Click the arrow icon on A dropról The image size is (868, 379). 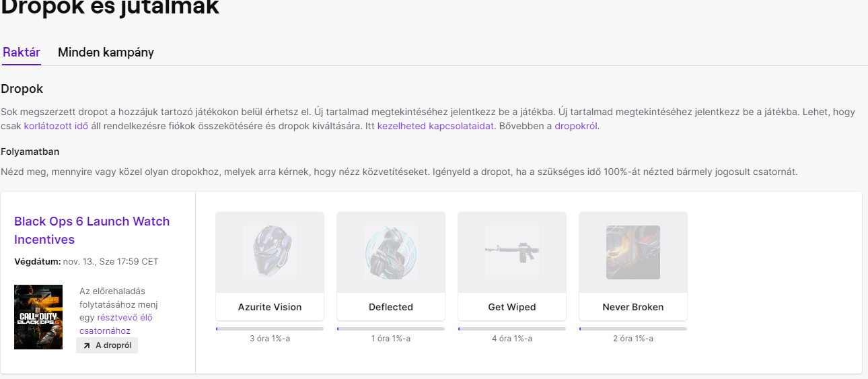click(87, 345)
